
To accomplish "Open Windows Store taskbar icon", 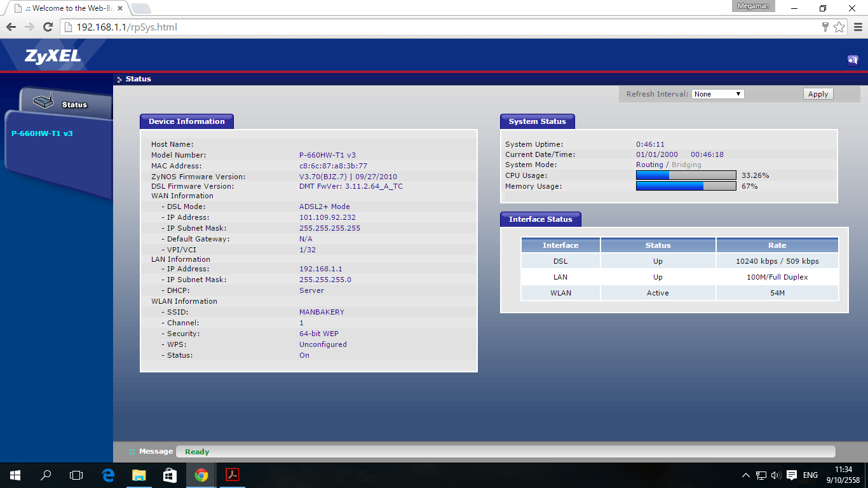I will (x=170, y=475).
